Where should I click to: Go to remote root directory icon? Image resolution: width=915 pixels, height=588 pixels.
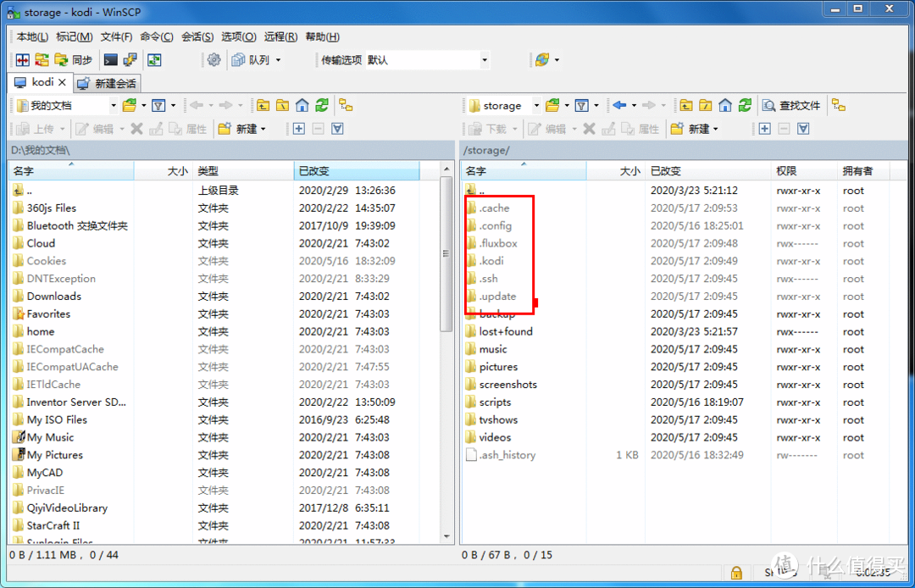tap(706, 106)
